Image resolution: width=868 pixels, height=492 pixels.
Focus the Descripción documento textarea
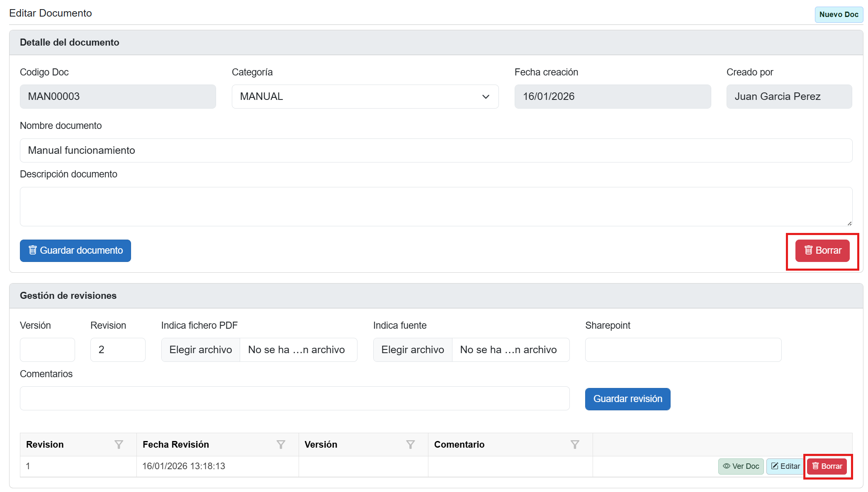pyautogui.click(x=436, y=206)
